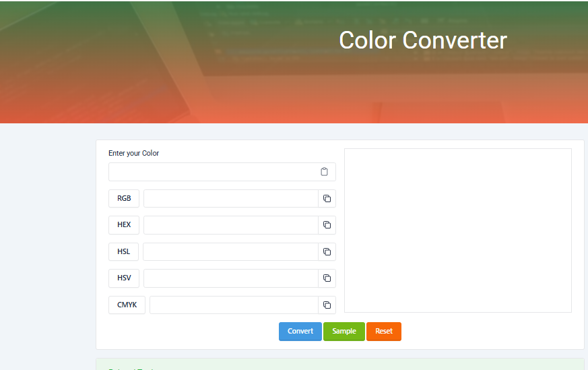
Task: Click the Color Converter page heading
Action: (423, 40)
